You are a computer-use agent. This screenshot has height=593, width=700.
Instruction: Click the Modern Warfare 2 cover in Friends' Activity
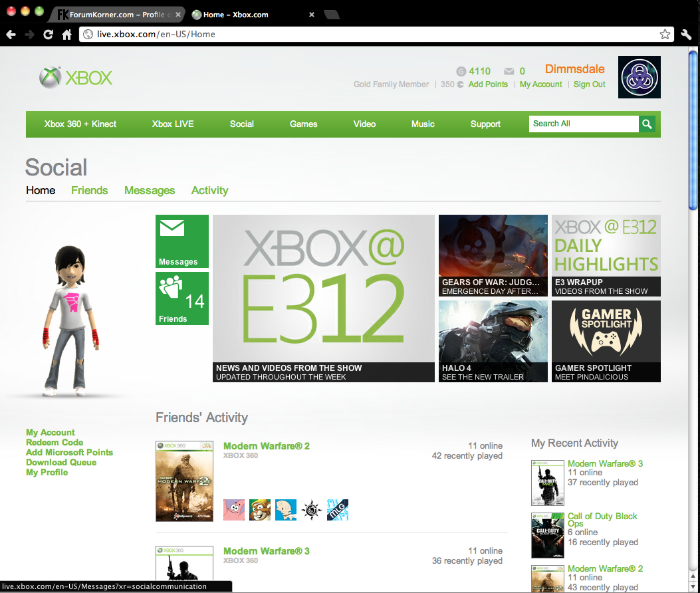[184, 481]
